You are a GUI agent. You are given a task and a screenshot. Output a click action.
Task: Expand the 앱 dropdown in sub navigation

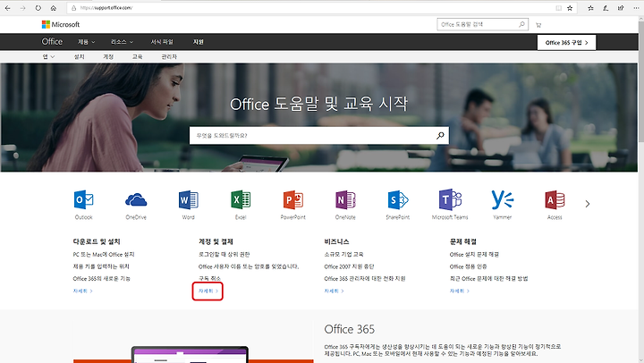(48, 56)
